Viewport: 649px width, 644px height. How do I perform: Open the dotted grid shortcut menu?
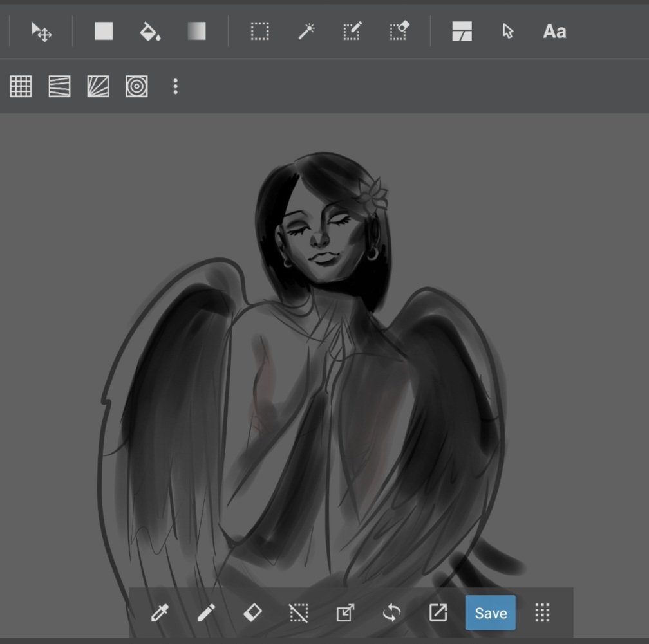point(543,612)
